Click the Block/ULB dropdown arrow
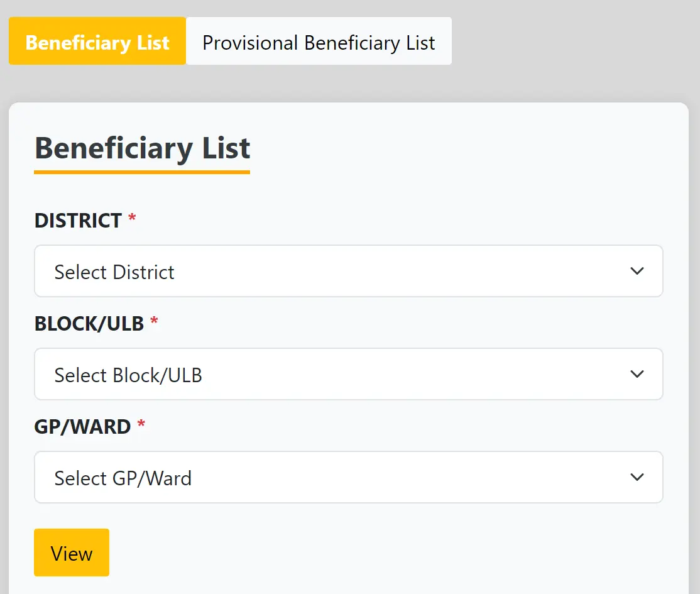Screen dimensions: 700x594 637,374
